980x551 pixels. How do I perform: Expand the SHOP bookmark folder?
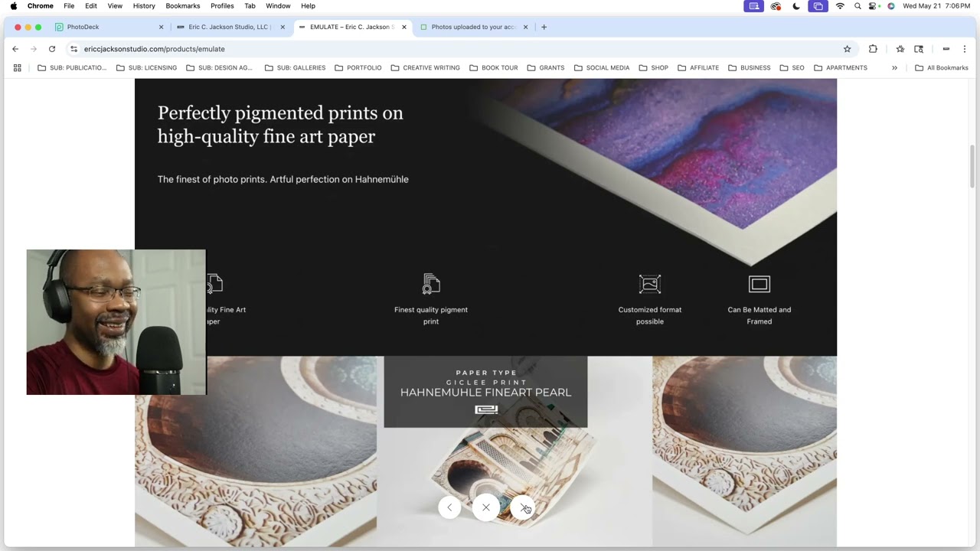click(653, 67)
